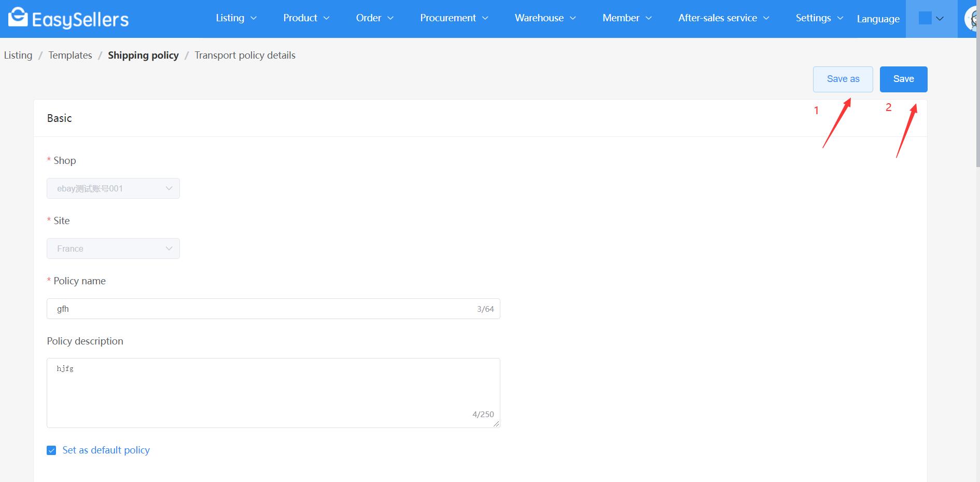Open the Order menu
Viewport: 980px width, 482px height.
(x=374, y=18)
